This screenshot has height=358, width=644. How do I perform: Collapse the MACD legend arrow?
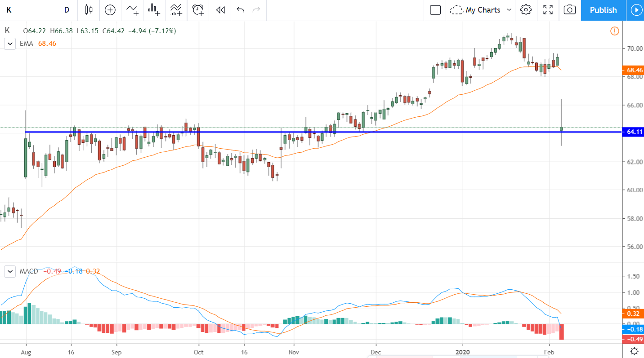point(9,271)
